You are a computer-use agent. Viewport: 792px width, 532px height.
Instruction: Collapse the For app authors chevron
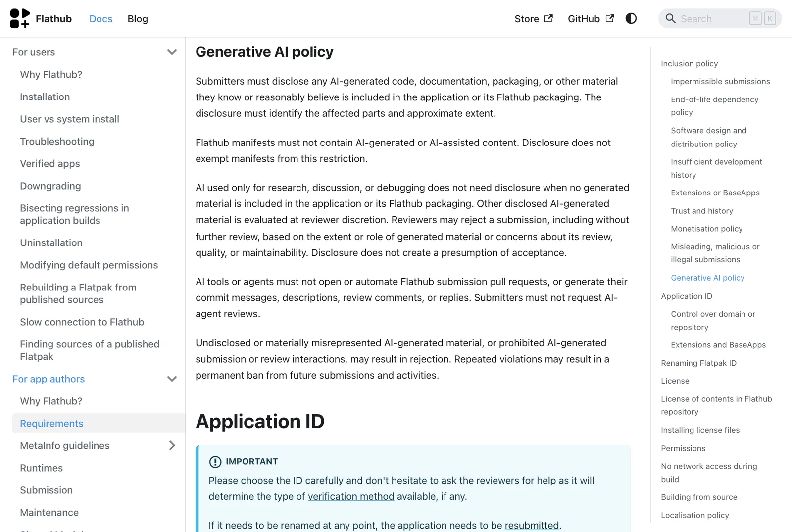[172, 379]
